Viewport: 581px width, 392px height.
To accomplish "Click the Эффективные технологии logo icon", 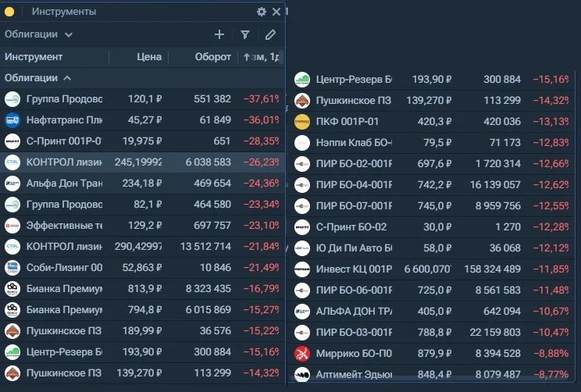I will tap(12, 226).
